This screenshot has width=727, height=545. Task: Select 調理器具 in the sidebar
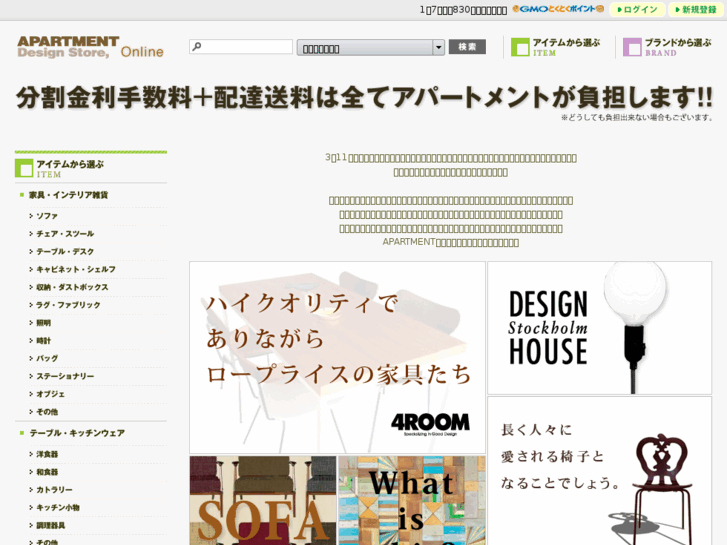pos(51,526)
